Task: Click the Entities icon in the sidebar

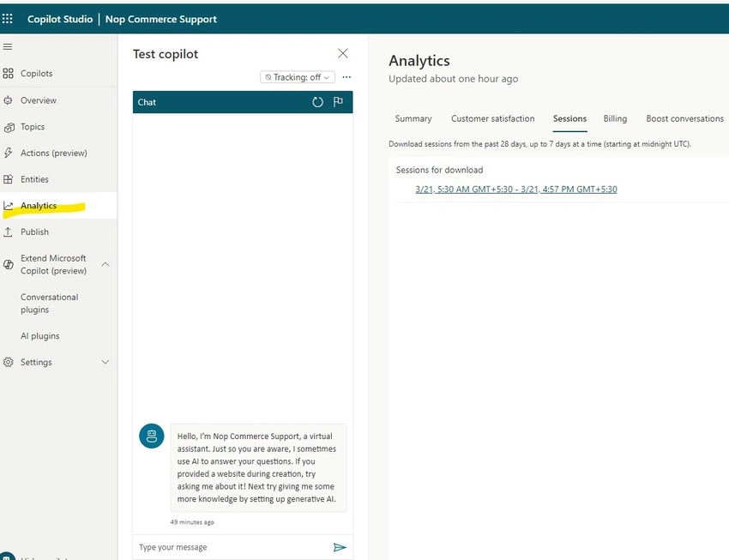Action: (x=8, y=179)
